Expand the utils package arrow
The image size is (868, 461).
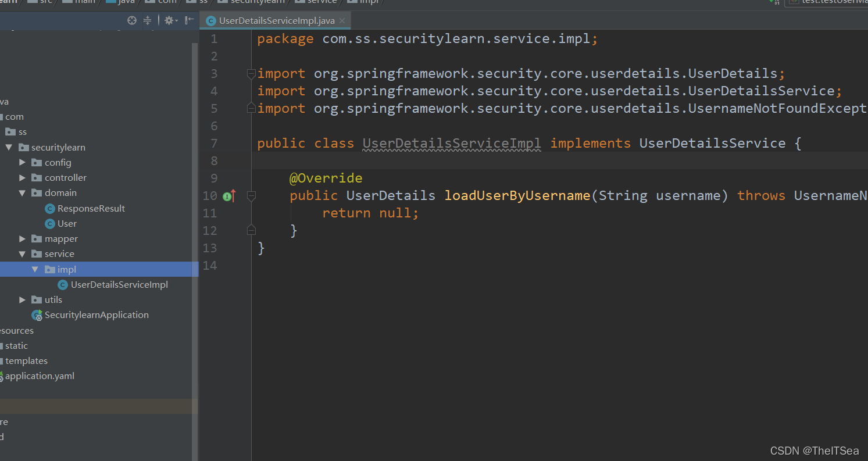22,300
